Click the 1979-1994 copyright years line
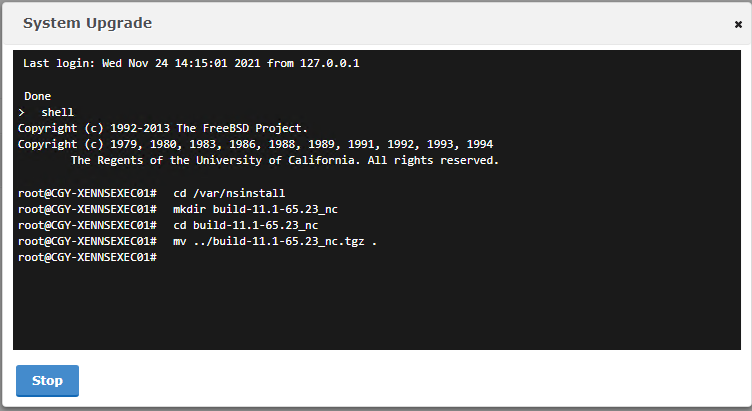This screenshot has width=752, height=411. pos(255,144)
